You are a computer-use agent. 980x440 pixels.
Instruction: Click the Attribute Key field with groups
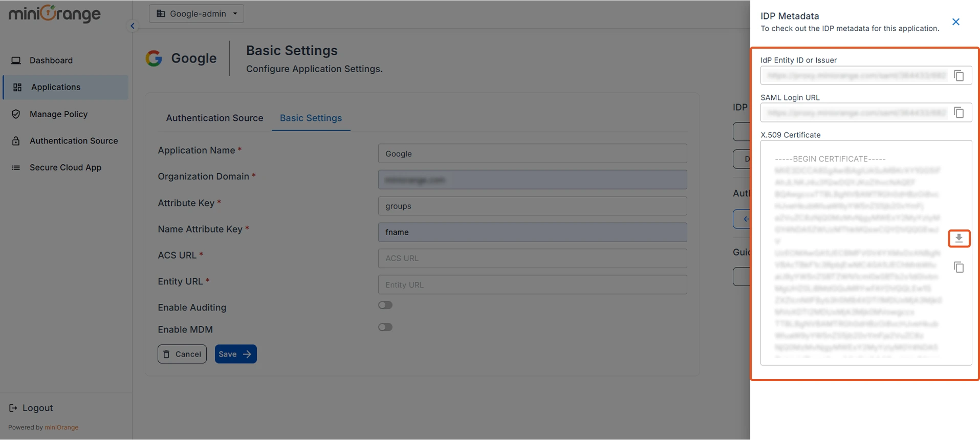(532, 206)
